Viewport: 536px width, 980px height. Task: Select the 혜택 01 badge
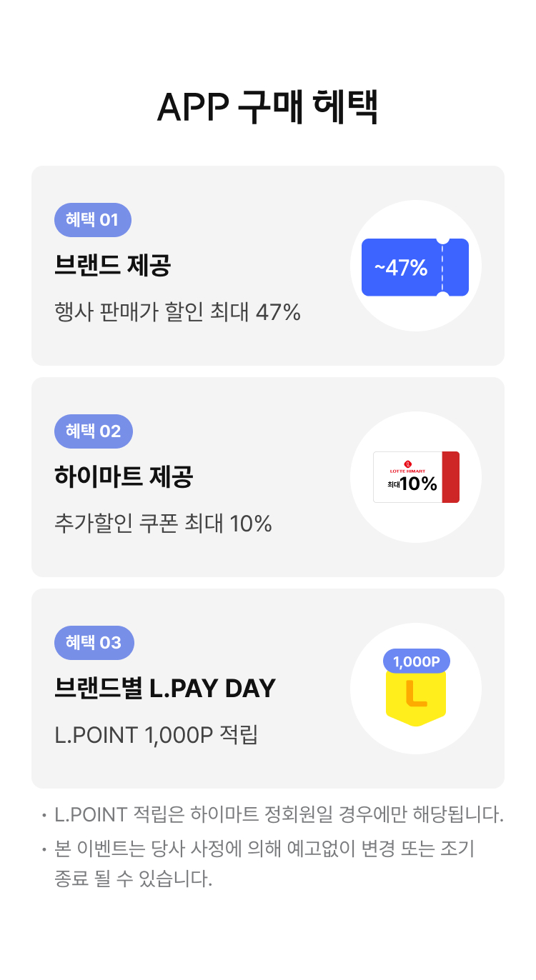93,220
